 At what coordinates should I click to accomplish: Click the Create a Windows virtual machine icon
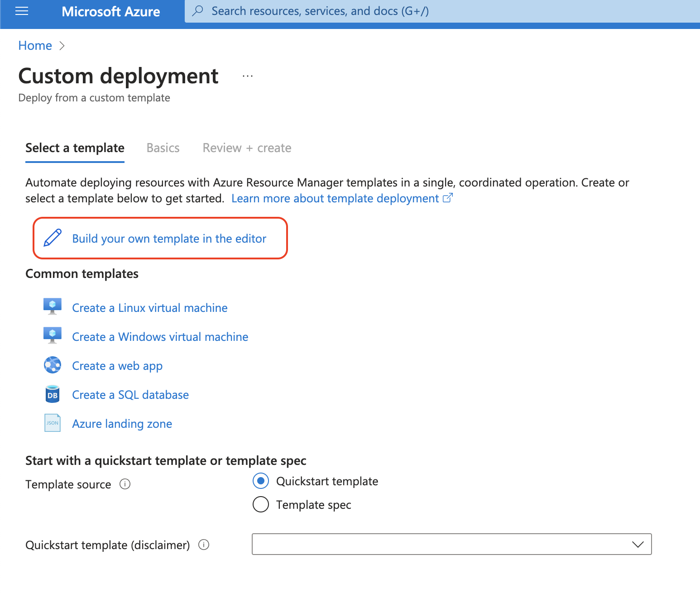coord(52,335)
